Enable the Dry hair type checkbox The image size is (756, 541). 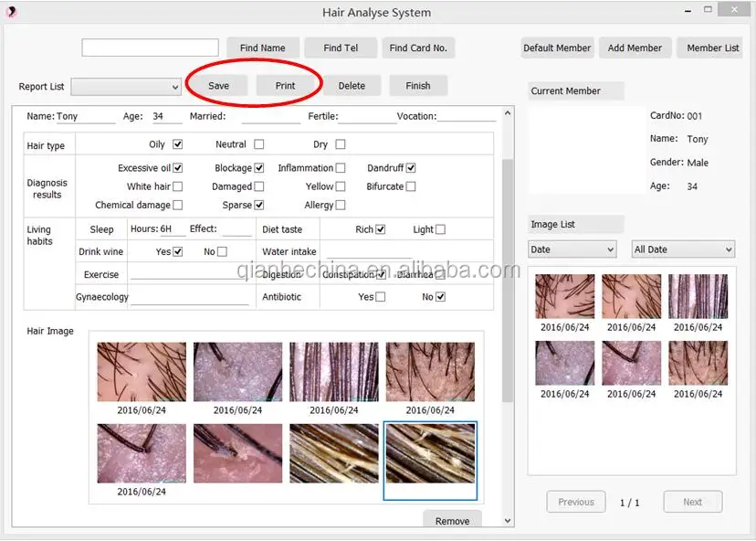[339, 143]
